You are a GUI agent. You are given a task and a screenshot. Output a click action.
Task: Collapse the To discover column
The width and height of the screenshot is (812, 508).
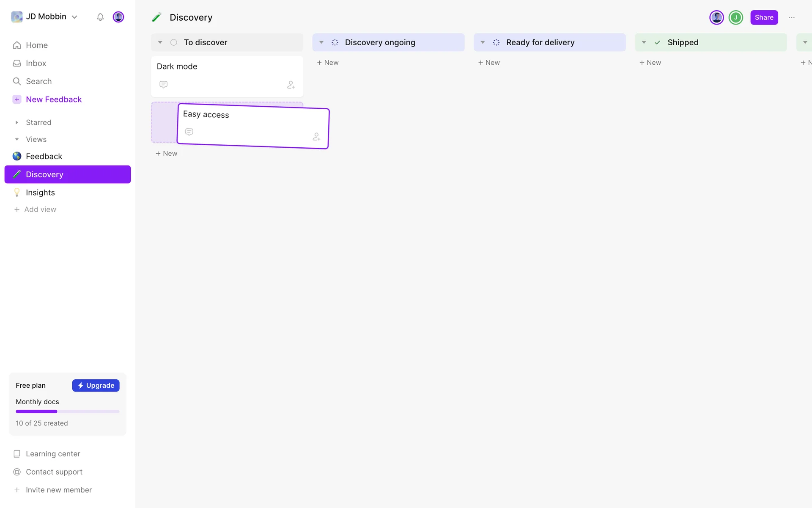(x=160, y=42)
